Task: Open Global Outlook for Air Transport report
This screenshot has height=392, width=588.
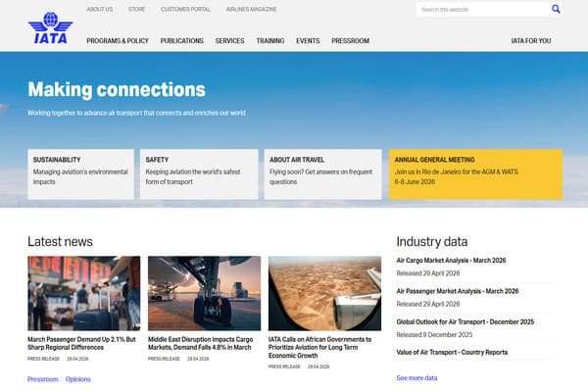Action: 465,321
